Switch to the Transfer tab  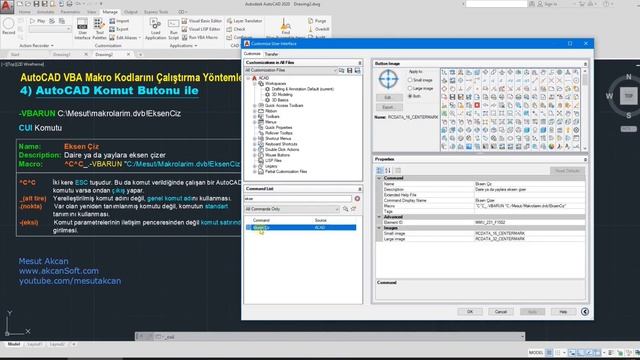pyautogui.click(x=271, y=54)
